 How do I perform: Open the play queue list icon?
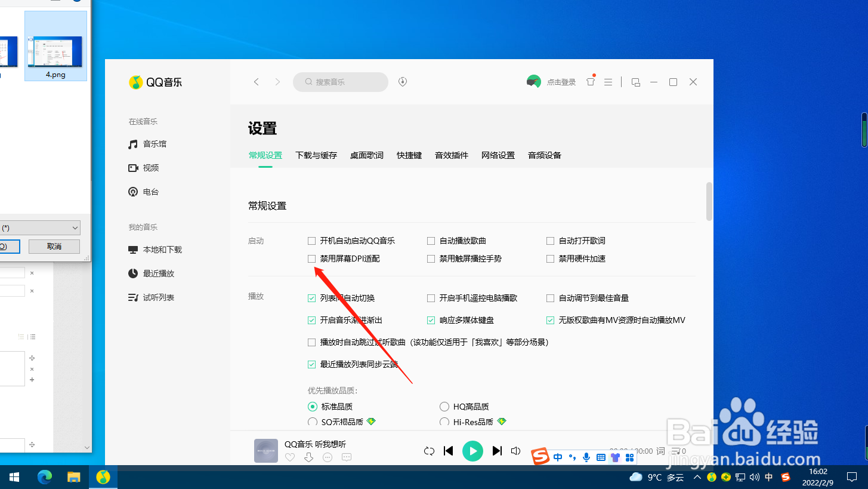coord(676,451)
